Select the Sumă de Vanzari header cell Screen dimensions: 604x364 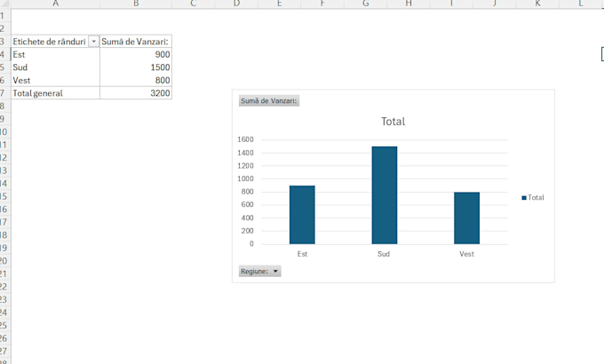tap(136, 41)
